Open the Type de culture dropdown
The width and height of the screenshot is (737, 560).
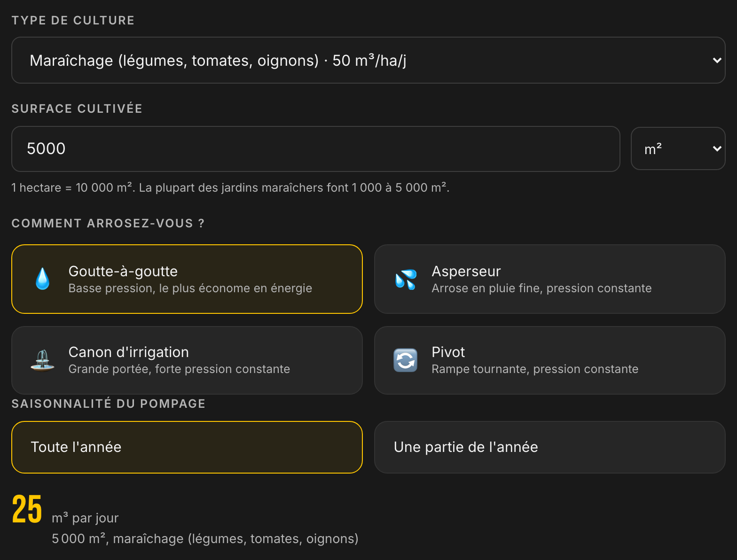pos(368,60)
